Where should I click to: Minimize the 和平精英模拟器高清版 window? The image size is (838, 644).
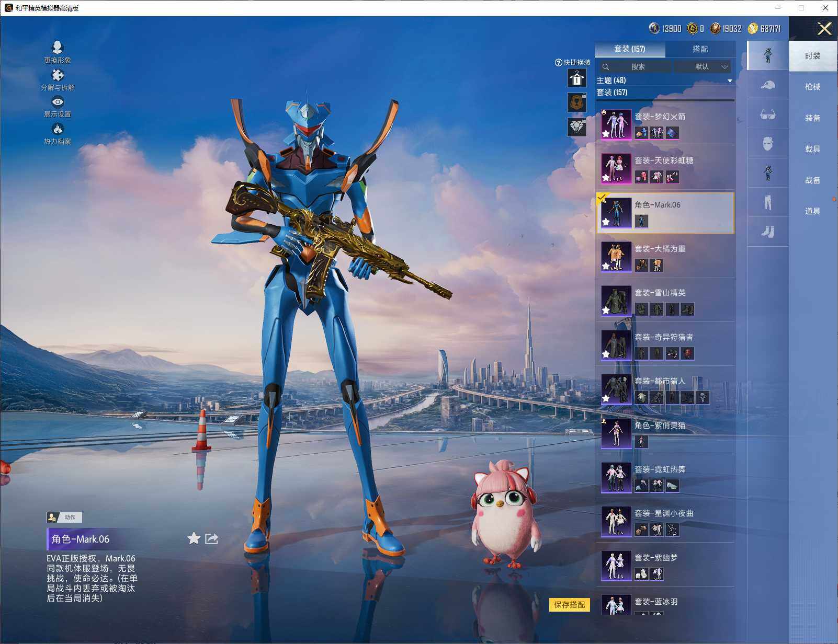(x=778, y=8)
